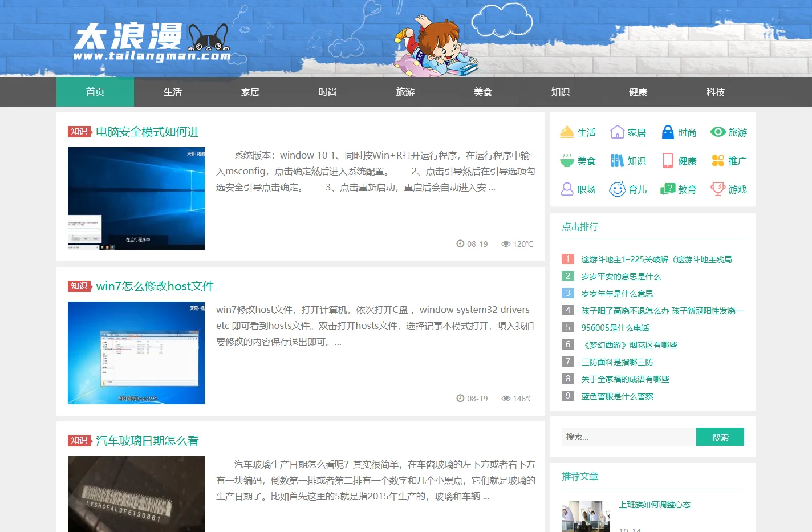The height and width of the screenshot is (532, 812).
Task: Click the cartoon boy banner illustration
Action: click(x=437, y=47)
